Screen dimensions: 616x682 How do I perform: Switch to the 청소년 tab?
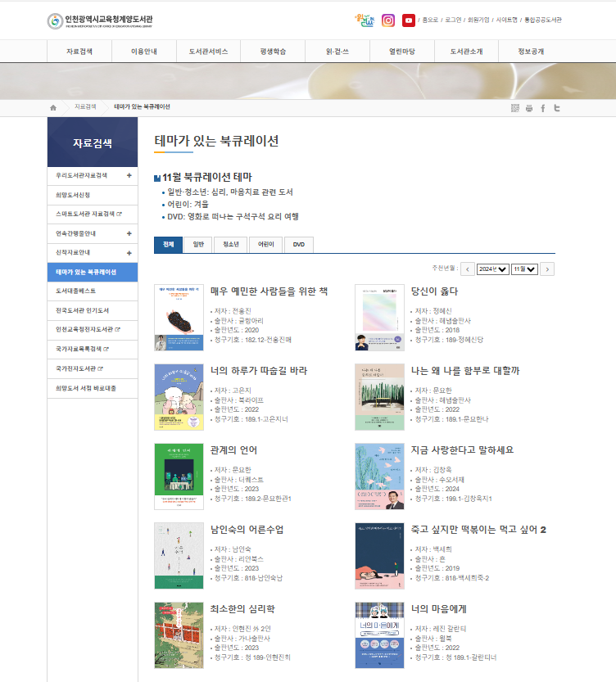[231, 244]
